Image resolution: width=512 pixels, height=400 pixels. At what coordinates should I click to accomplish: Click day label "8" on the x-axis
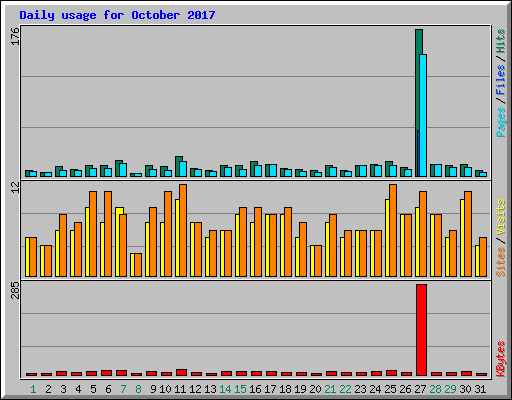coord(138,389)
